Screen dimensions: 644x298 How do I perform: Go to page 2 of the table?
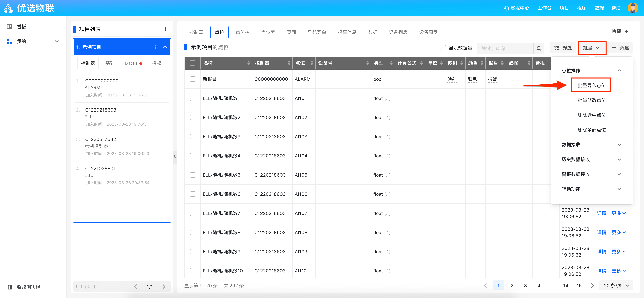pos(512,286)
